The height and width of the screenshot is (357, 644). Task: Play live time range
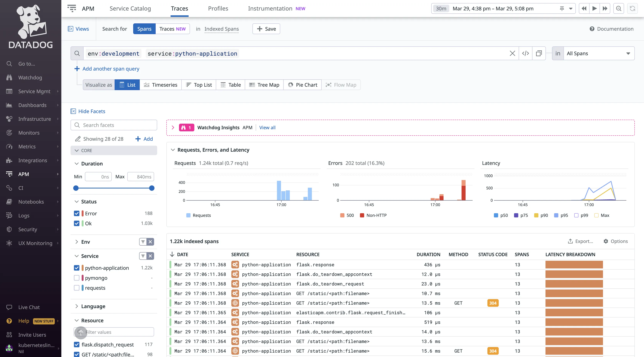pos(595,8)
